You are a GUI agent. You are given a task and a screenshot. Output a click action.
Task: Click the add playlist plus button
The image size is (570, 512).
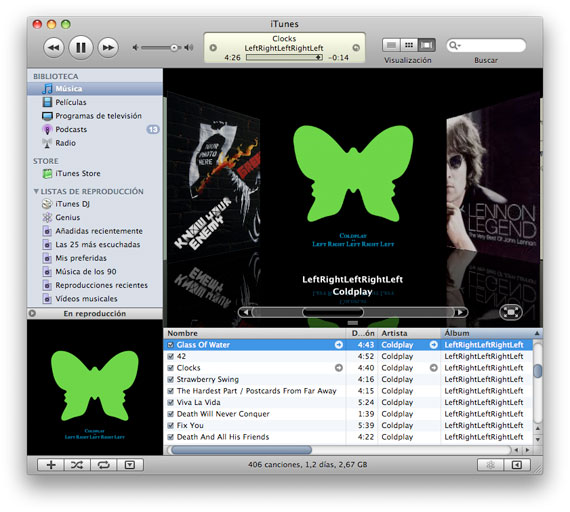pos(51,465)
